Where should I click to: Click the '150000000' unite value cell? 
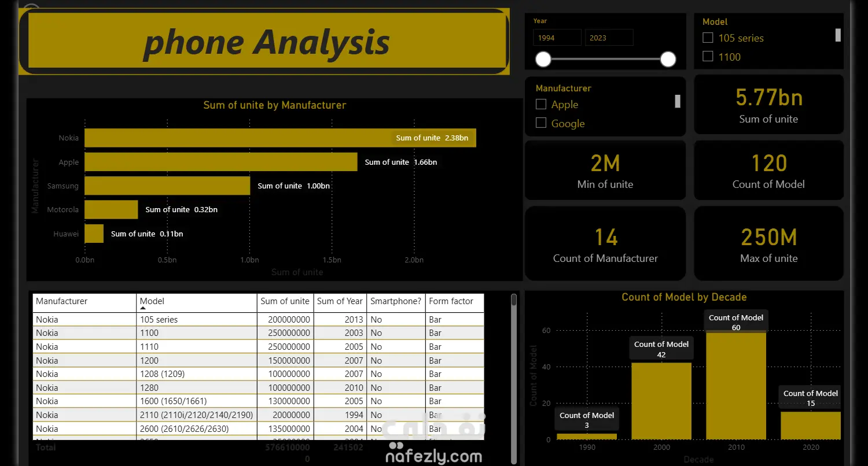click(x=285, y=361)
